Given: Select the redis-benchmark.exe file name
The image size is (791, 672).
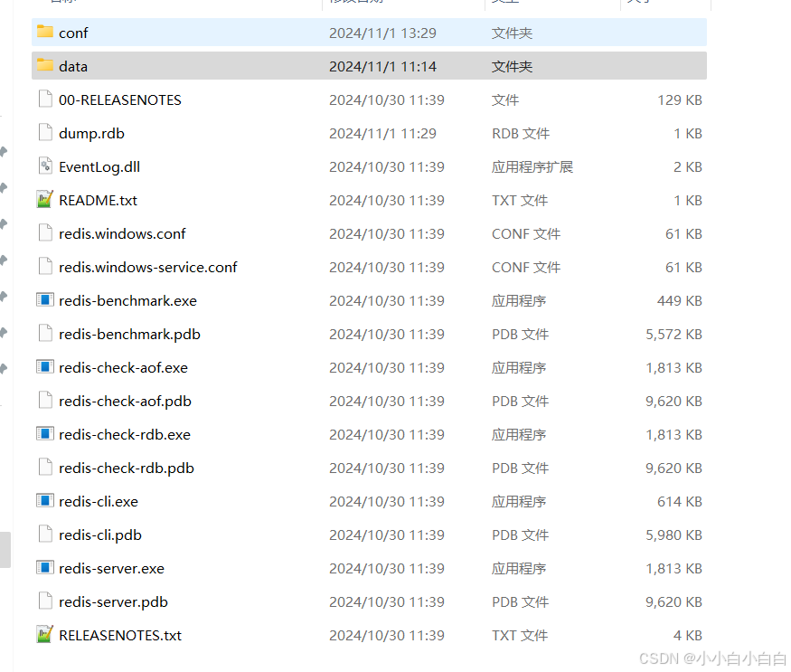Looking at the screenshot, I should click(127, 301).
